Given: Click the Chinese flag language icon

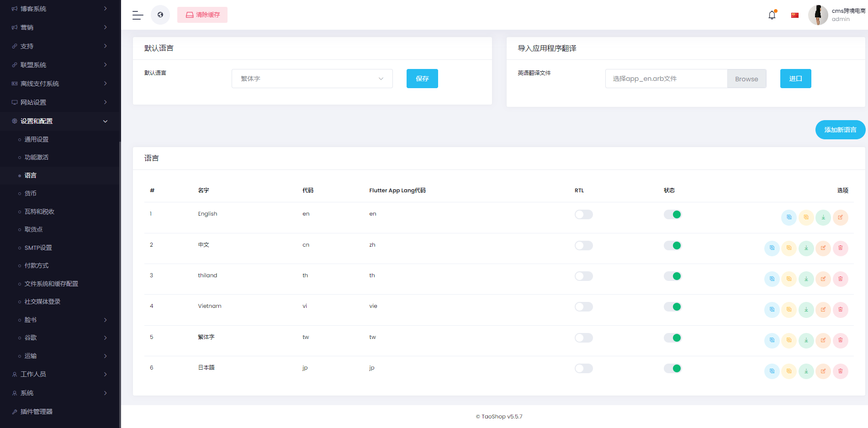Looking at the screenshot, I should [x=794, y=15].
